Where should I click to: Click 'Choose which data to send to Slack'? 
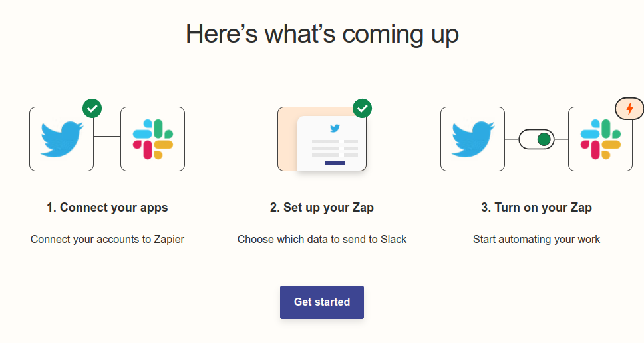click(x=322, y=239)
